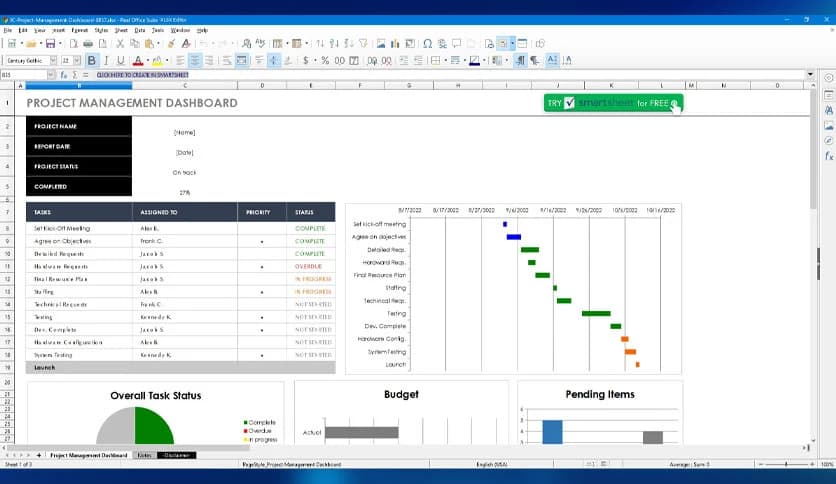Click the zoom in plus button
The image size is (836, 484).
point(812,464)
